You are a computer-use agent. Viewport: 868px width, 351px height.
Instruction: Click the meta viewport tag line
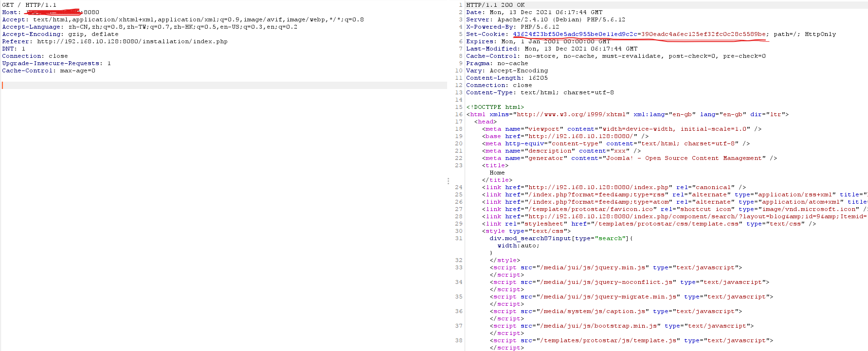(x=622, y=129)
